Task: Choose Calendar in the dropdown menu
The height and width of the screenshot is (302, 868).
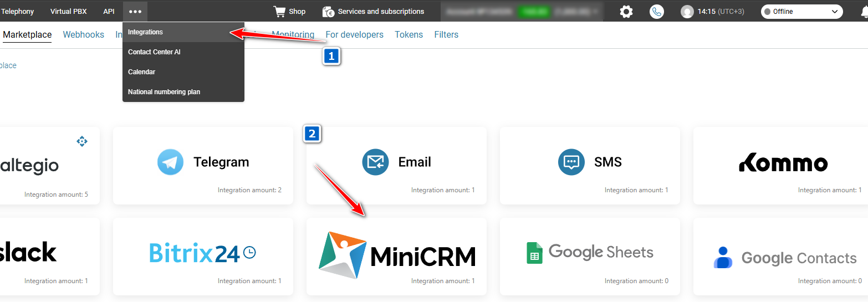Action: 183,72
